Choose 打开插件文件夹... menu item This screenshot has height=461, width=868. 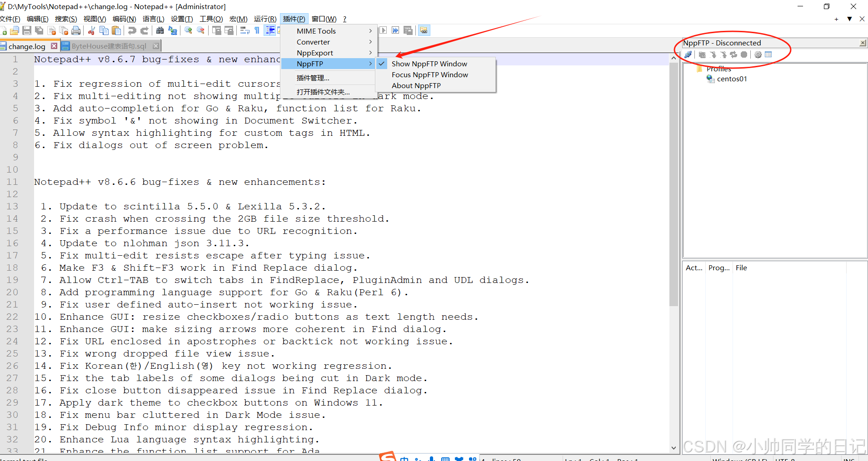329,92
